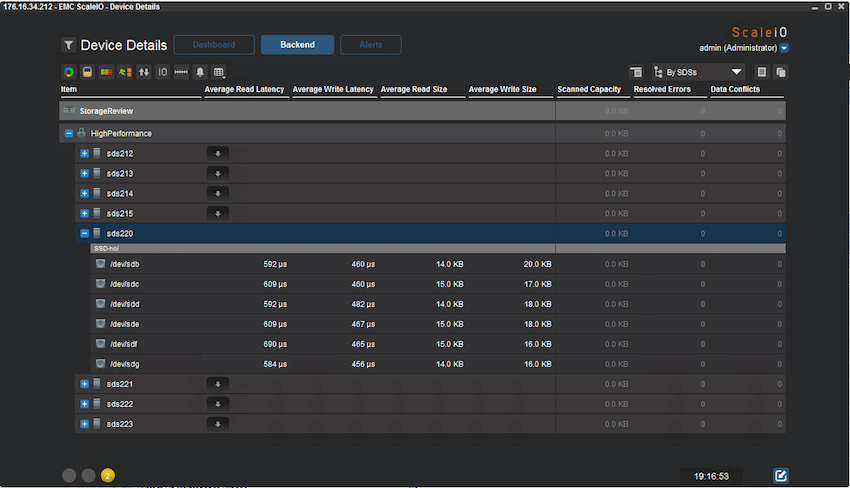Click the down arrow button on sds212 row

tap(218, 153)
